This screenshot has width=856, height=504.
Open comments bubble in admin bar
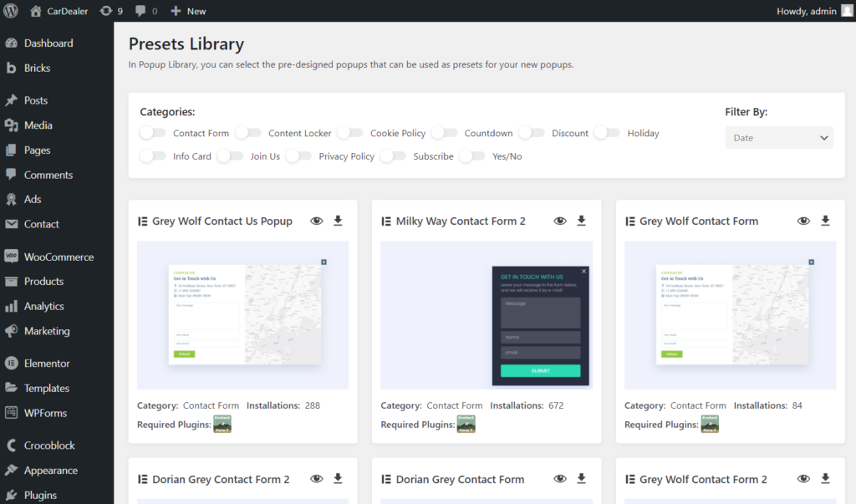pyautogui.click(x=146, y=11)
